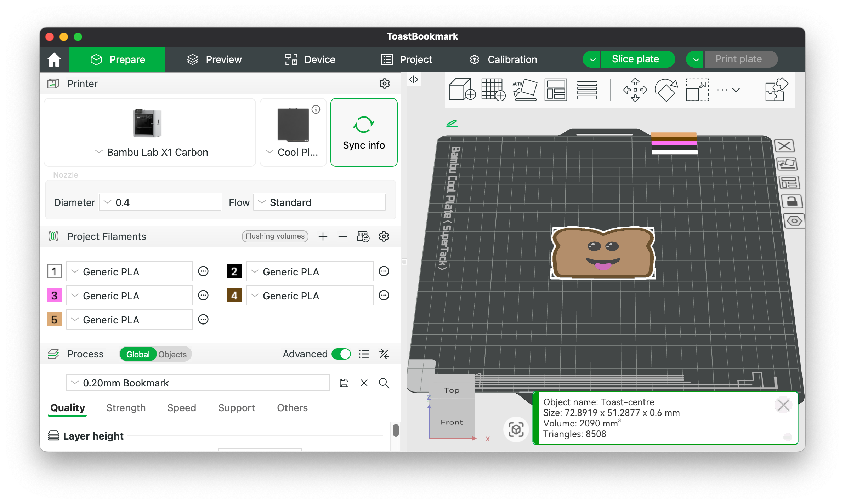Click filament 5 tan color swatch
The image size is (845, 504).
click(55, 320)
